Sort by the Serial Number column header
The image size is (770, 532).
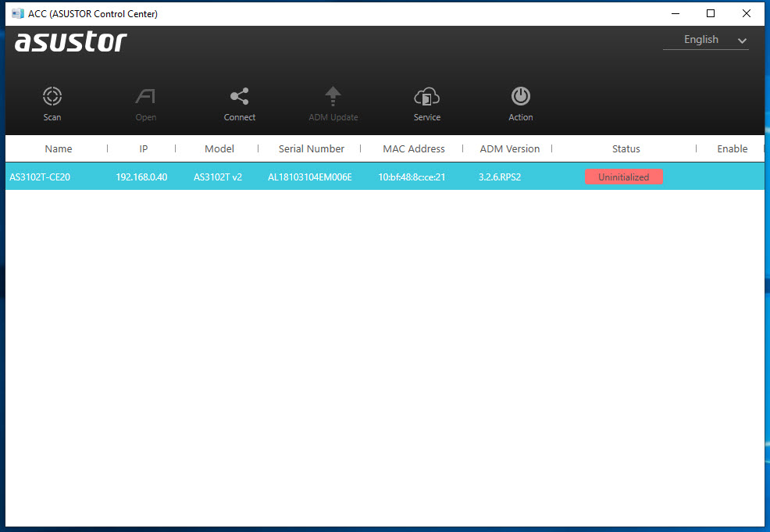tap(312, 149)
